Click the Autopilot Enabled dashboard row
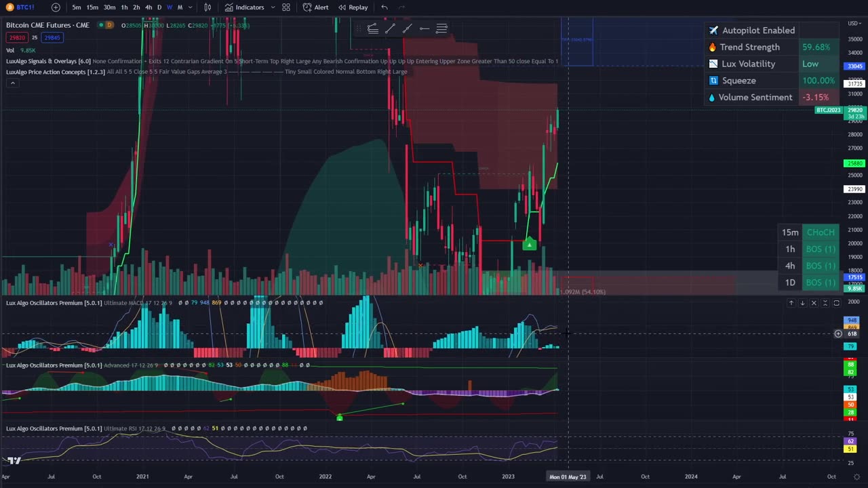Viewport: 868px width, 488px height. pos(752,30)
